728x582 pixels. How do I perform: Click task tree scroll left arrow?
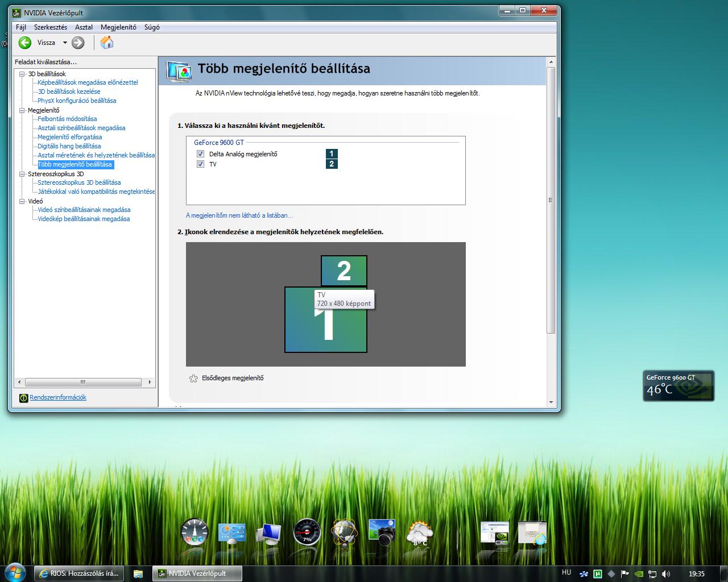click(x=19, y=382)
